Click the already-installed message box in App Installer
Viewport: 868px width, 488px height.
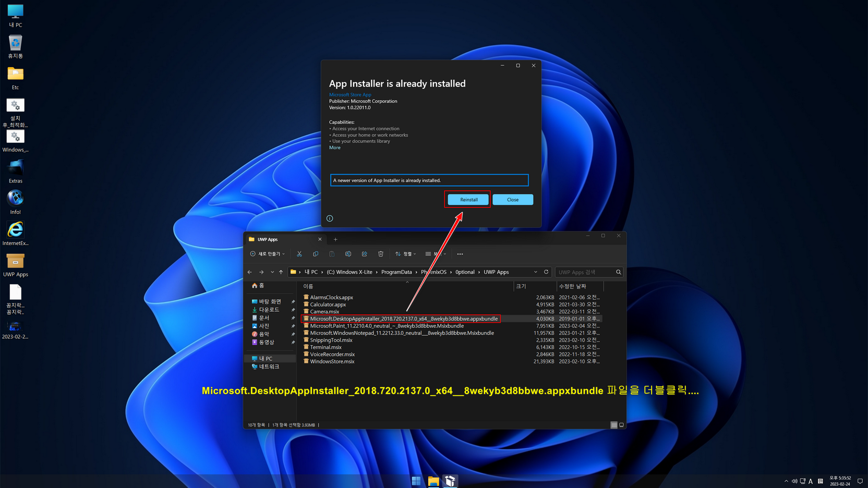tap(429, 180)
